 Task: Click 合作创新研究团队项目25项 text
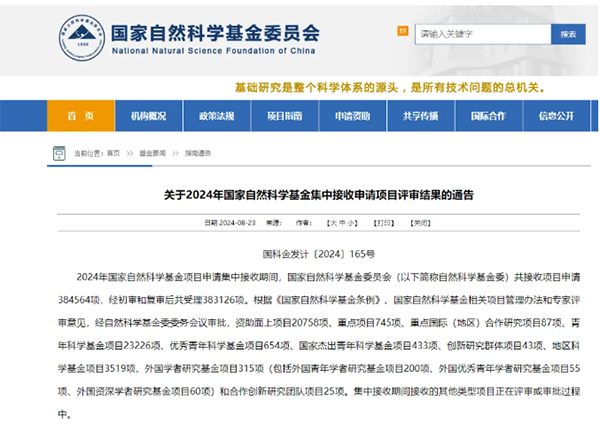point(287,391)
